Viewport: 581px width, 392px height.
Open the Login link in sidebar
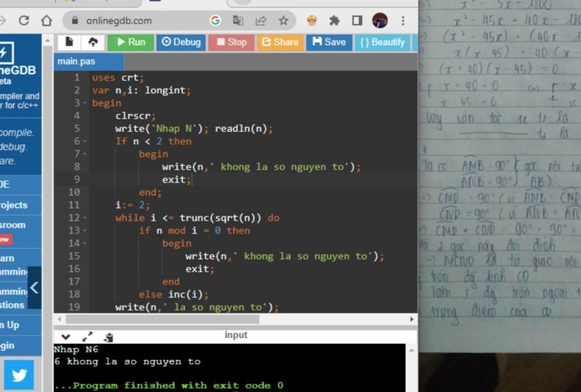pyautogui.click(x=21, y=345)
